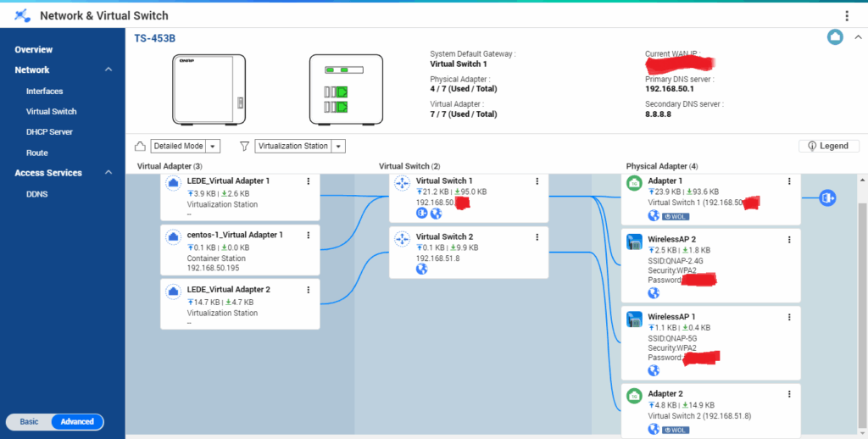Collapse the TS-453B summary panel chevron
Image resolution: width=868 pixels, height=439 pixels.
(x=858, y=37)
